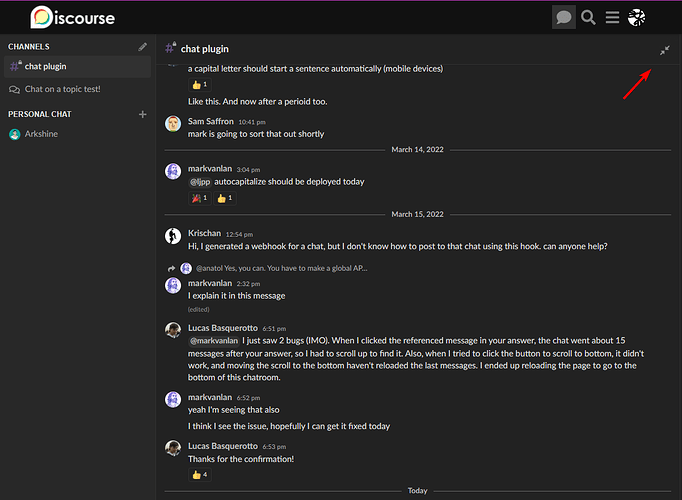This screenshot has height=500, width=682.
Task: Click the chat plugin channel title header
Action: 204,49
